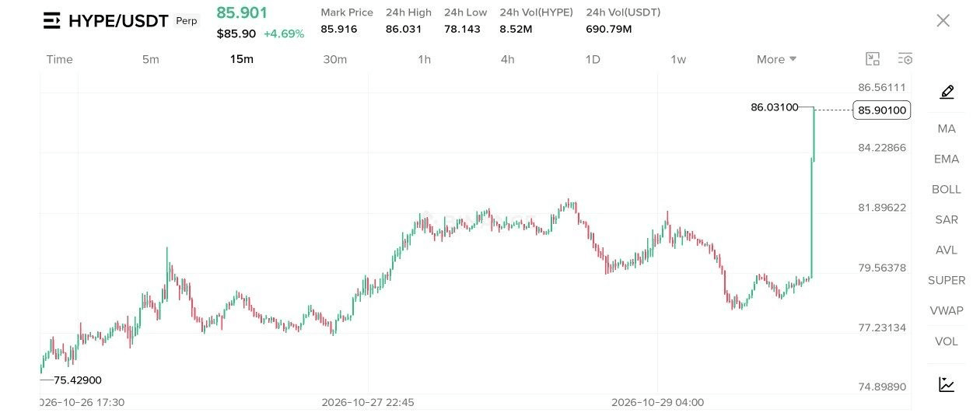Open the line chart indicator icon

click(x=947, y=384)
